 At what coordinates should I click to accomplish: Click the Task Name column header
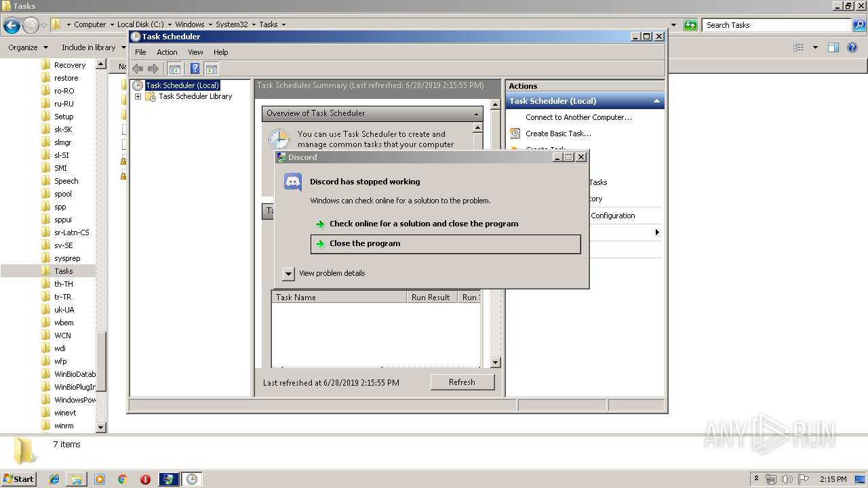tap(339, 297)
